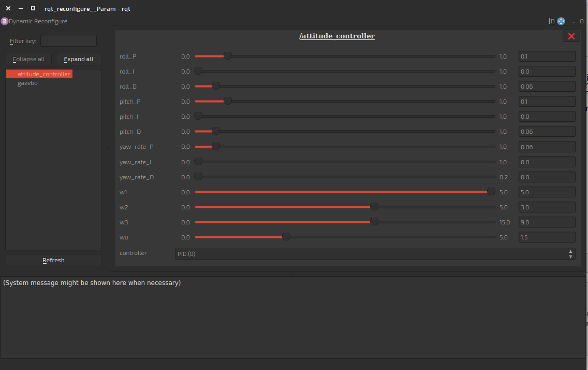This screenshot has width=588, height=370.
Task: Select gazebo in the node list
Action: 27,83
